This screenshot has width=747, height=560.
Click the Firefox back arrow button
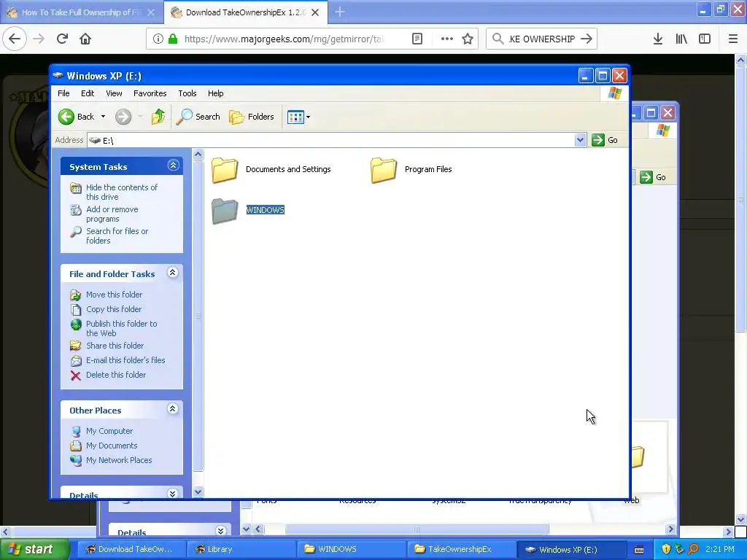(15, 39)
